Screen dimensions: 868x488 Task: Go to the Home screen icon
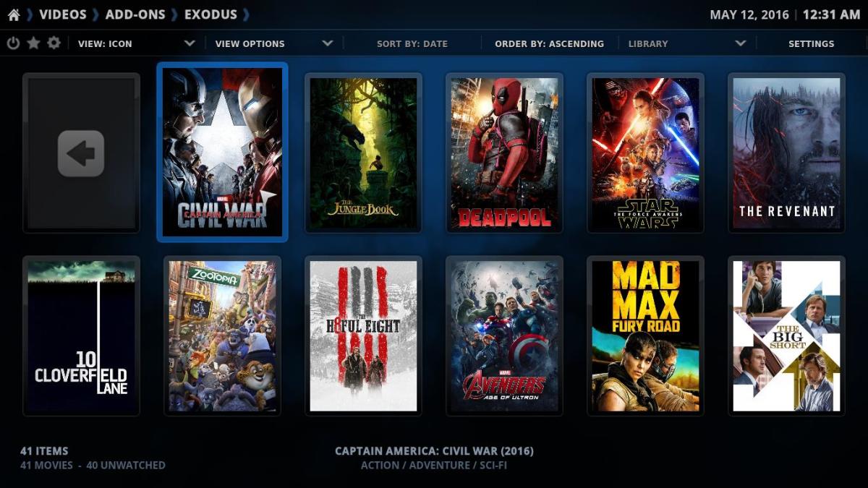(14, 14)
